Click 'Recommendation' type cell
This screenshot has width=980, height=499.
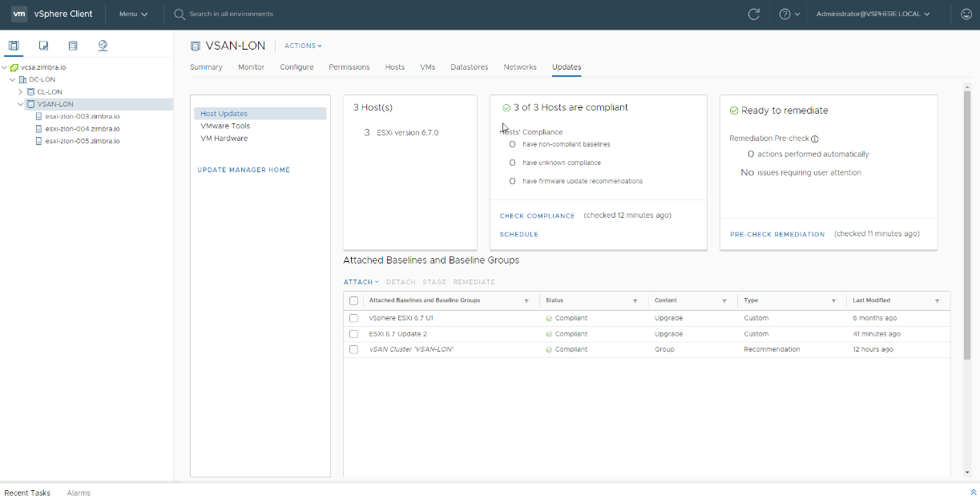772,349
